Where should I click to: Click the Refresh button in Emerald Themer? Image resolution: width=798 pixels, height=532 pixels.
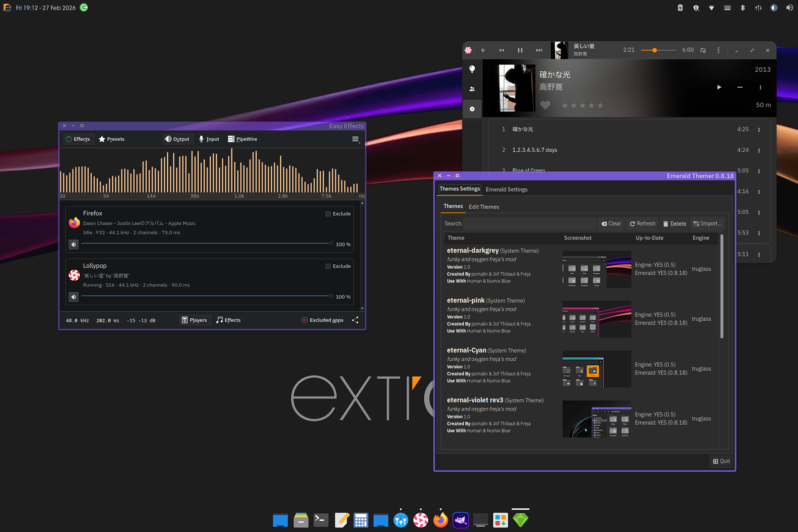coord(643,224)
